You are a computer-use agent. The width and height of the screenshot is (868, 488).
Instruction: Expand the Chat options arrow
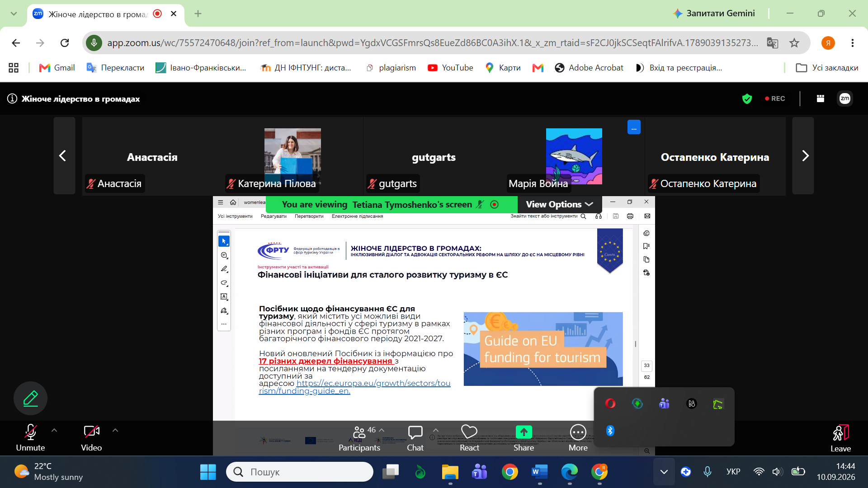coord(436,430)
